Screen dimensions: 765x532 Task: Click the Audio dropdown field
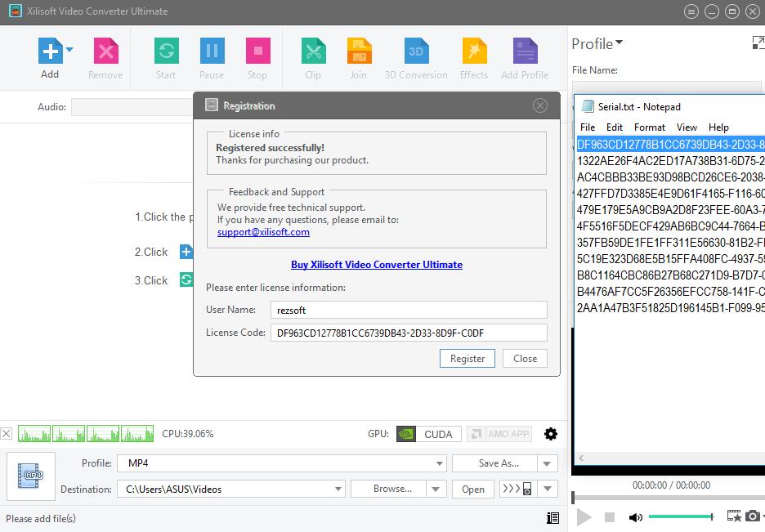[132, 107]
